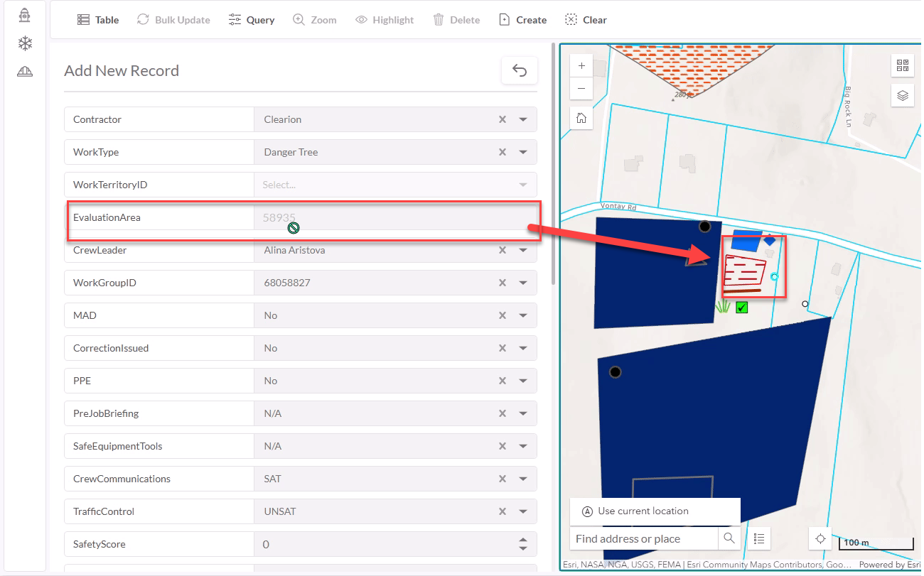This screenshot has height=576, width=924.
Task: Expand the WorkType dropdown
Action: (x=523, y=152)
